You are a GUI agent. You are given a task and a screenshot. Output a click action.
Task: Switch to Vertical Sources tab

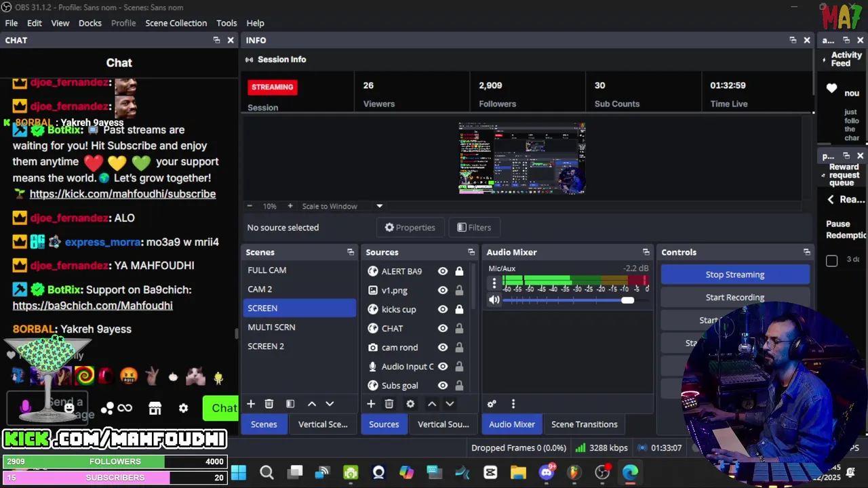tap(443, 424)
